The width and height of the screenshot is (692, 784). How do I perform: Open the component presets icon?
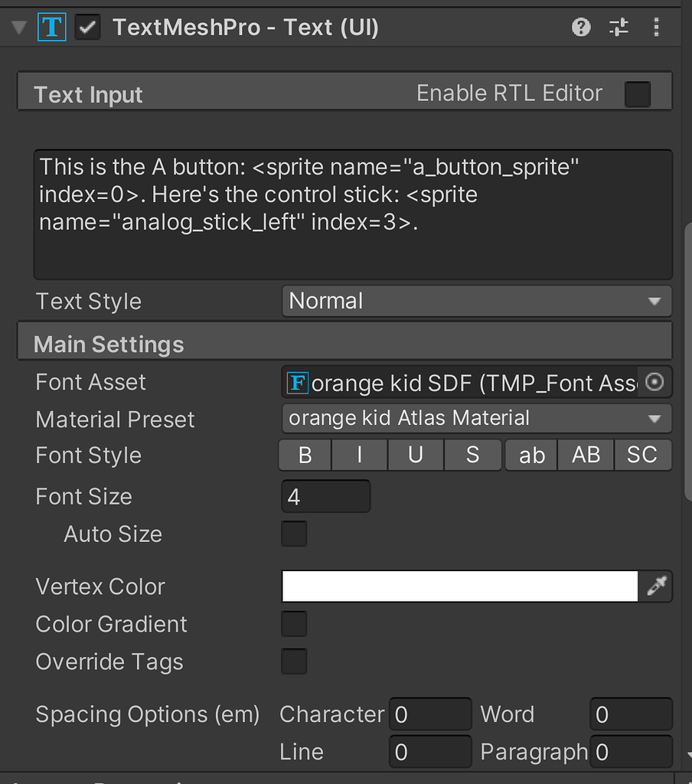(x=619, y=27)
